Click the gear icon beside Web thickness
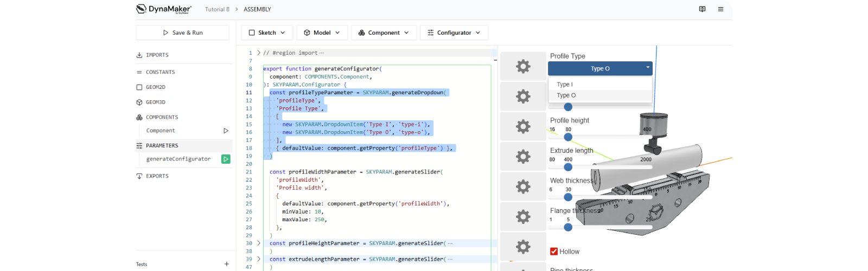 click(x=523, y=186)
